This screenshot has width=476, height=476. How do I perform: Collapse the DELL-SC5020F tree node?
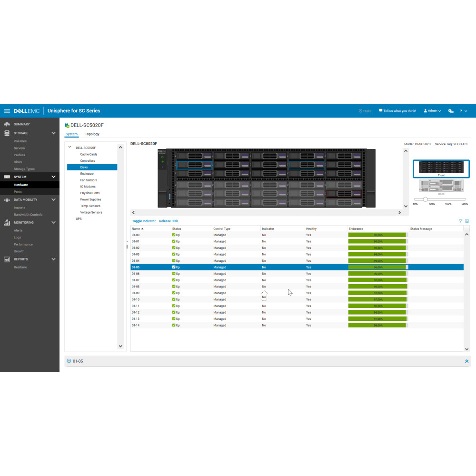point(69,147)
